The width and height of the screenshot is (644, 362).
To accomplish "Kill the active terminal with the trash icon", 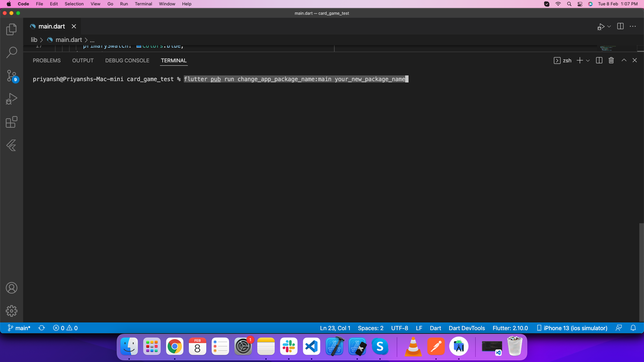I will pos(611,60).
